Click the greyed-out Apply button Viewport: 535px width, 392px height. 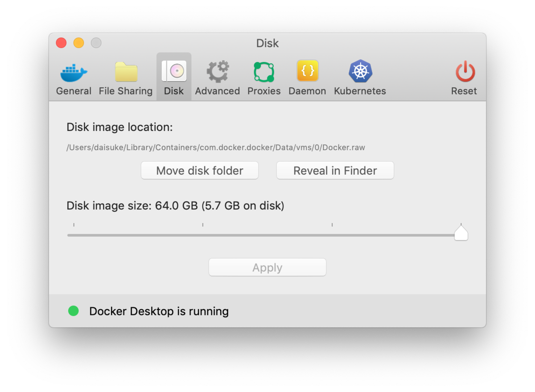267,267
